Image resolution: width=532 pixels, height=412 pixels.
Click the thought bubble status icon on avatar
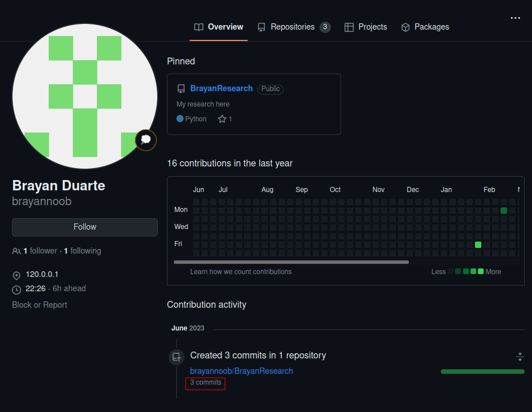pyautogui.click(x=146, y=140)
